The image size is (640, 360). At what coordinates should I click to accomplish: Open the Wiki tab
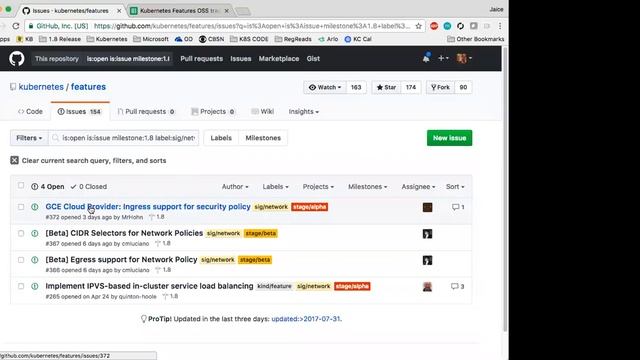[262, 111]
